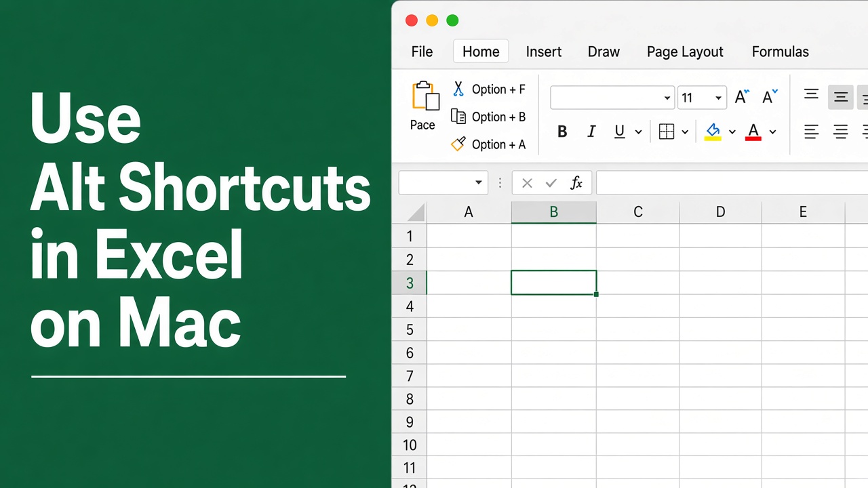The image size is (868, 488).
Task: Select column C header
Action: (637, 212)
